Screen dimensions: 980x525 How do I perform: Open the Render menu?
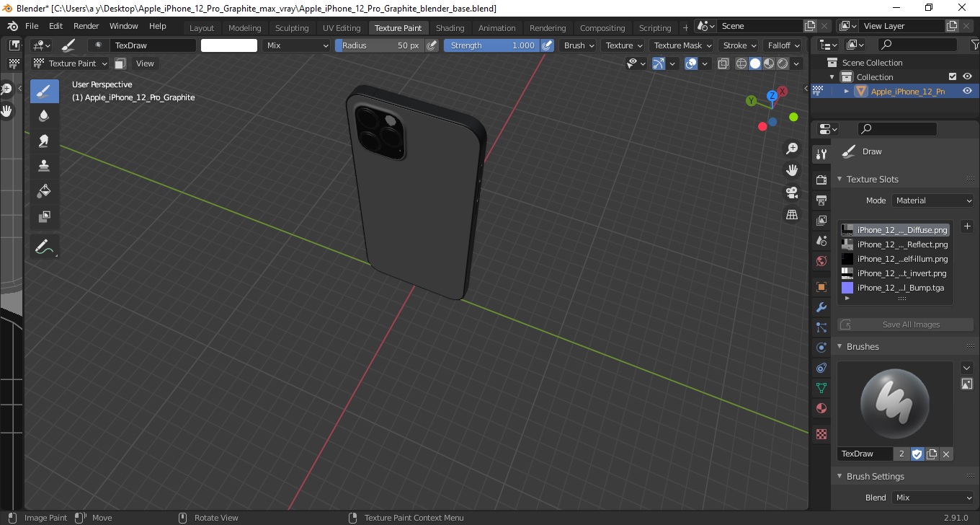[86, 26]
